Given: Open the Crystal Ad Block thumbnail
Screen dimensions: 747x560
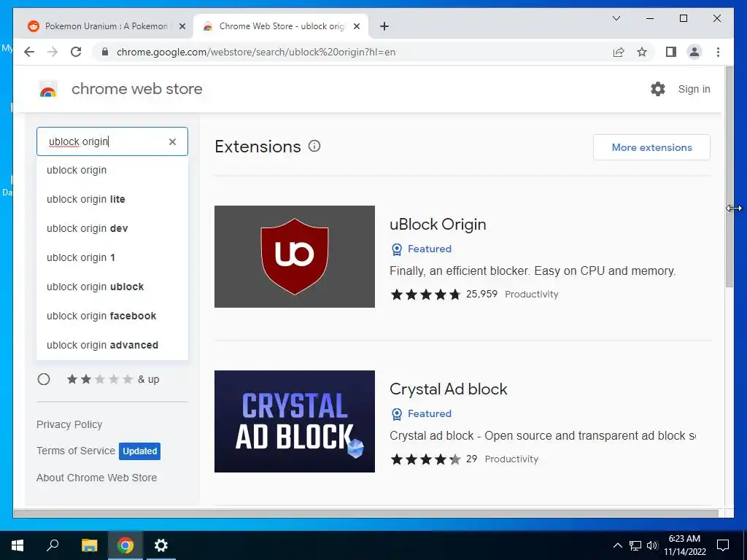Looking at the screenshot, I should 295,421.
